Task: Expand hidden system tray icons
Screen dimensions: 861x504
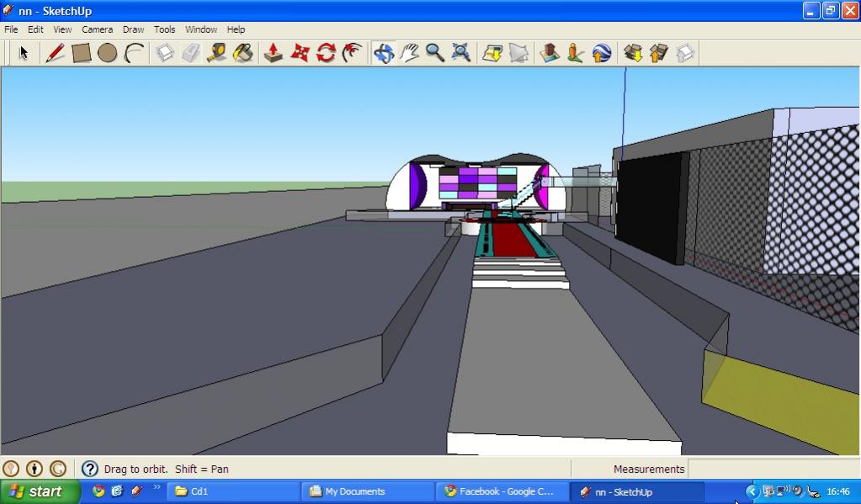Action: (752, 491)
